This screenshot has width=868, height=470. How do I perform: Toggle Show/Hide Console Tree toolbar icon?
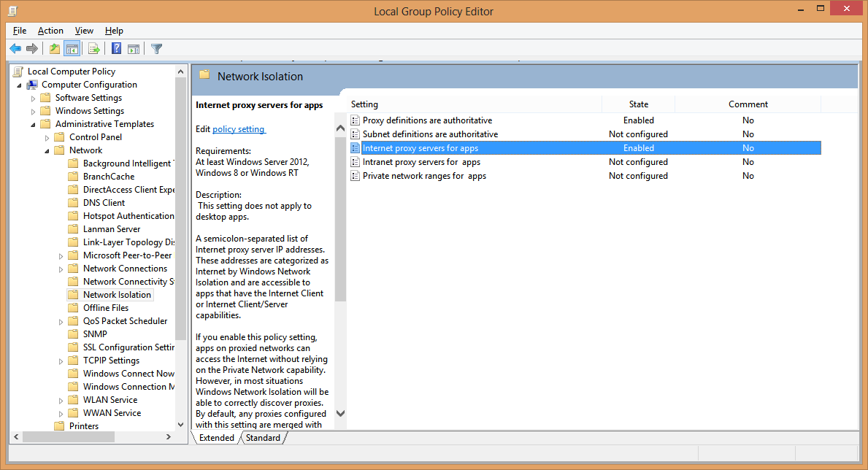72,49
